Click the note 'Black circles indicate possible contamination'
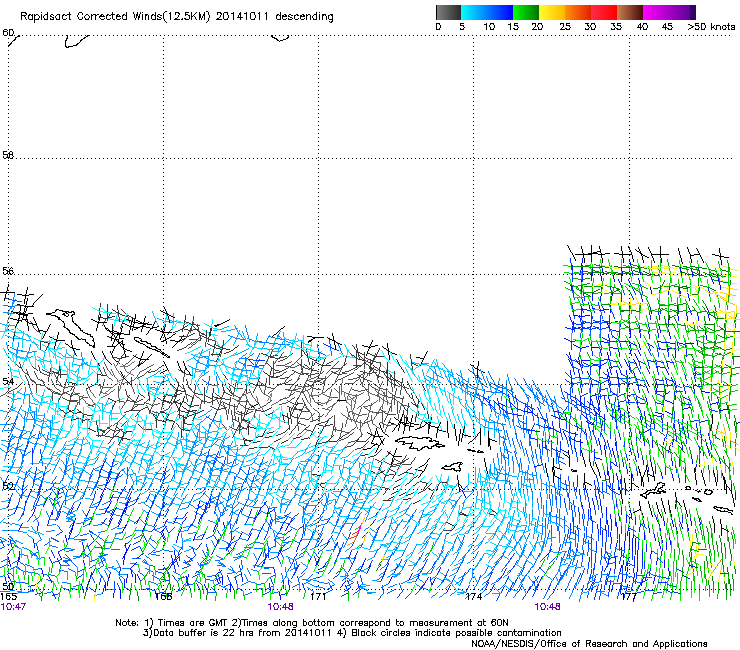 456,633
